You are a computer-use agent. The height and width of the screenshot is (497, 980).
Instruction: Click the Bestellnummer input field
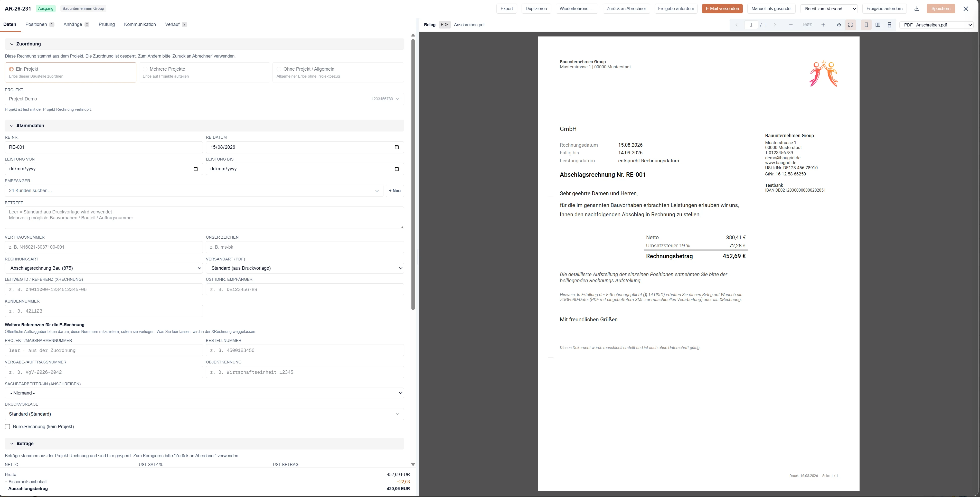pos(305,351)
